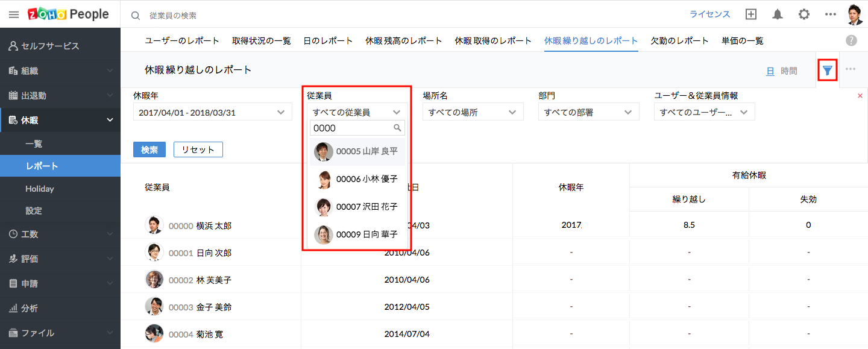Open the notifications bell
This screenshot has height=349, width=868.
(x=778, y=14)
